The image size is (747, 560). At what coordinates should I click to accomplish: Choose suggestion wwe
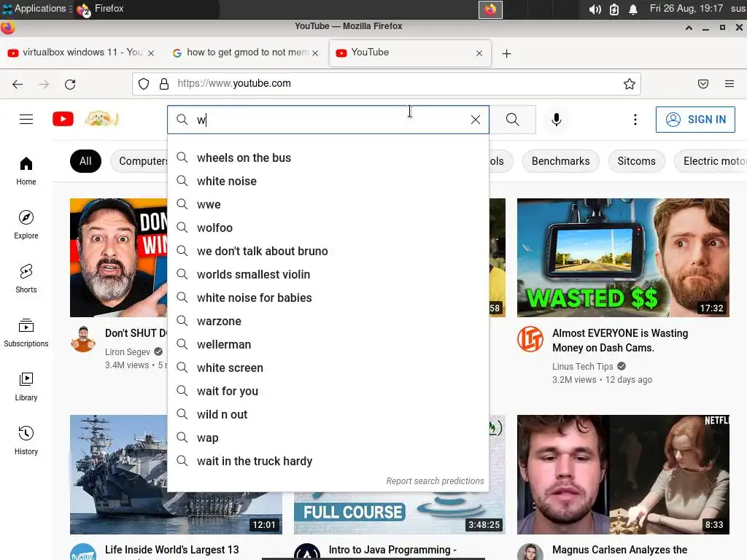328,204
